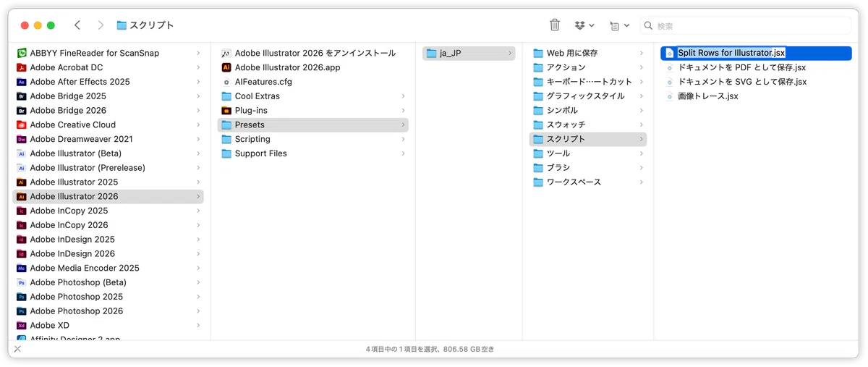Click the status bar selection info text
868x367 pixels.
[430, 349]
